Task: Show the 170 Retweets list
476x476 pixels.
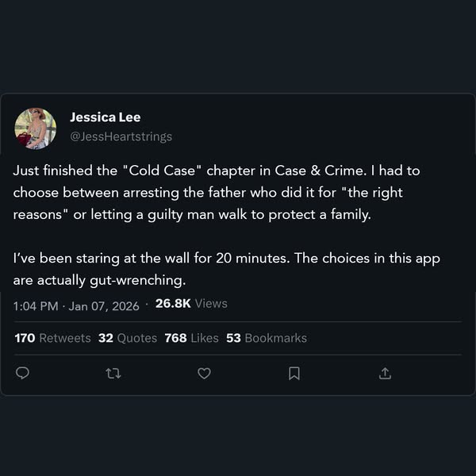Action: click(53, 338)
